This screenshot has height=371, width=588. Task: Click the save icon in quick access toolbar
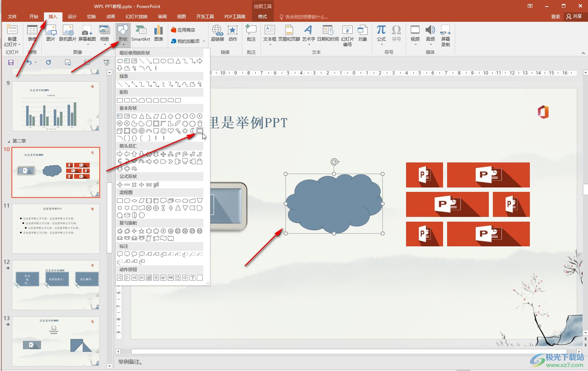(x=11, y=62)
